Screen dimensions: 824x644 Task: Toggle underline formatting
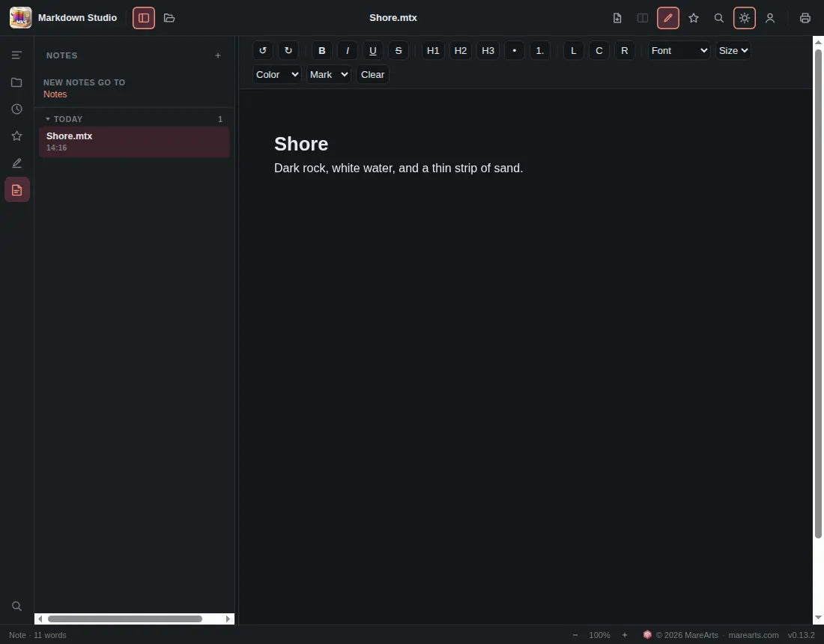(372, 50)
